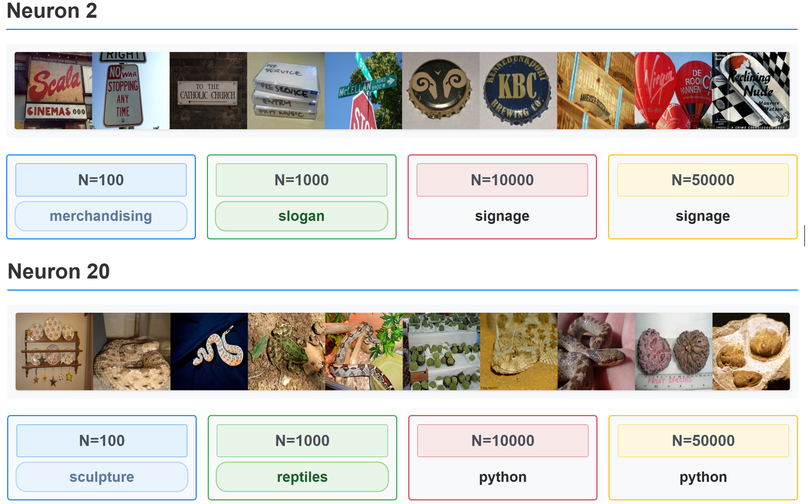Click the "merchandising" label pill

click(x=101, y=216)
